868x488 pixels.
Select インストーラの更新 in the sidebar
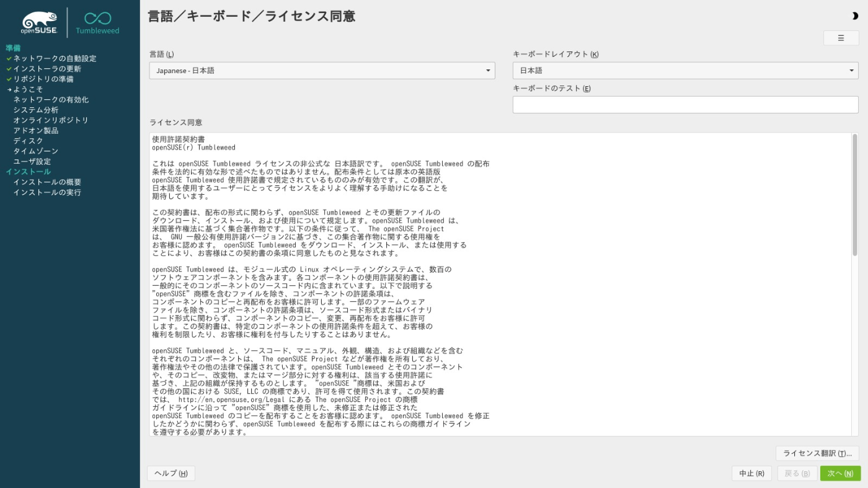pyautogui.click(x=47, y=69)
